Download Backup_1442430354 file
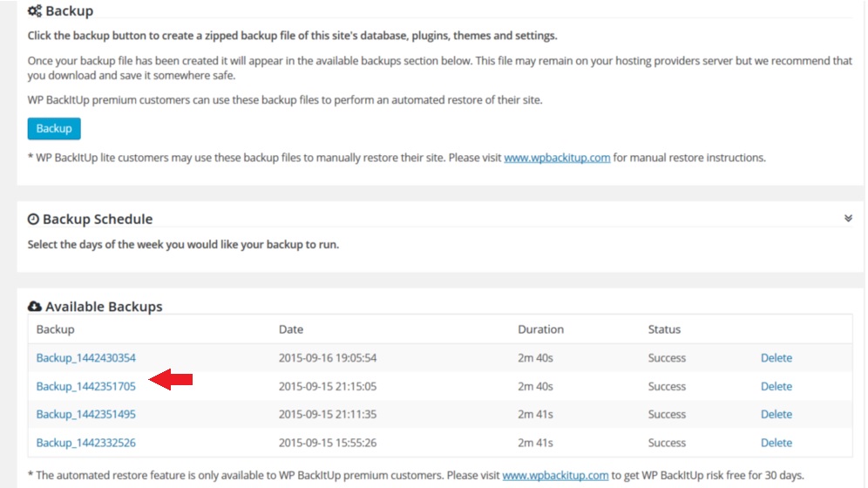Screen dimensions: 868x488 [85, 358]
